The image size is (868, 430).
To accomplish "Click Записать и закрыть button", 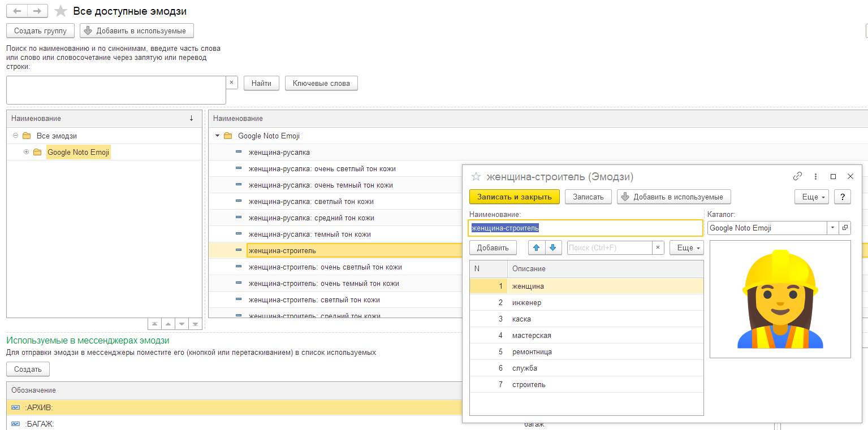I will [x=515, y=197].
